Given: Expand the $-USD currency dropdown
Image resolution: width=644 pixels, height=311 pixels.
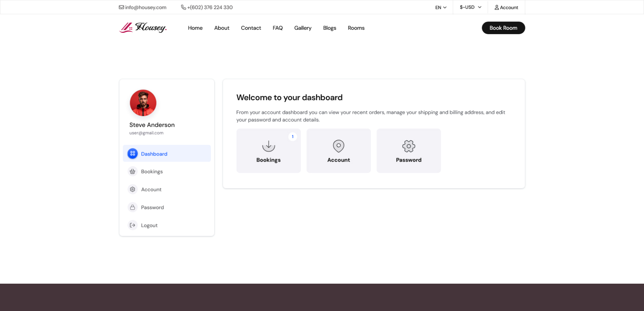Looking at the screenshot, I should click(x=470, y=7).
